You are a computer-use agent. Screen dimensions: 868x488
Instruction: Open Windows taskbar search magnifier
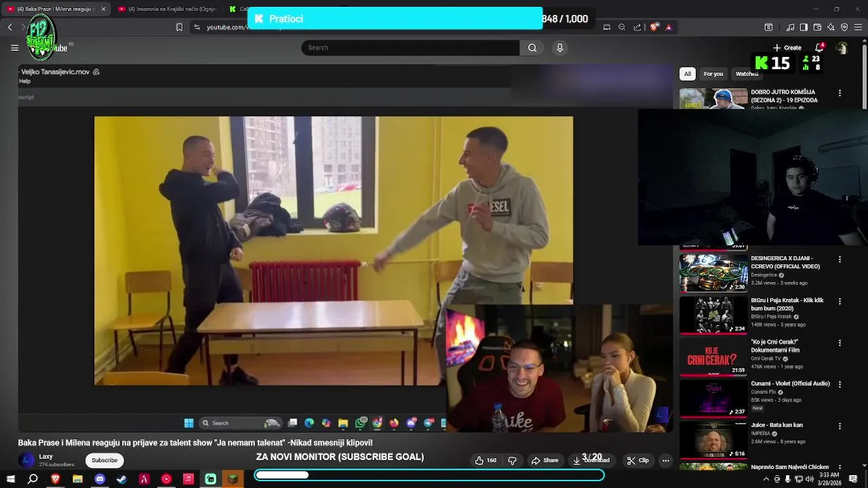[33, 479]
